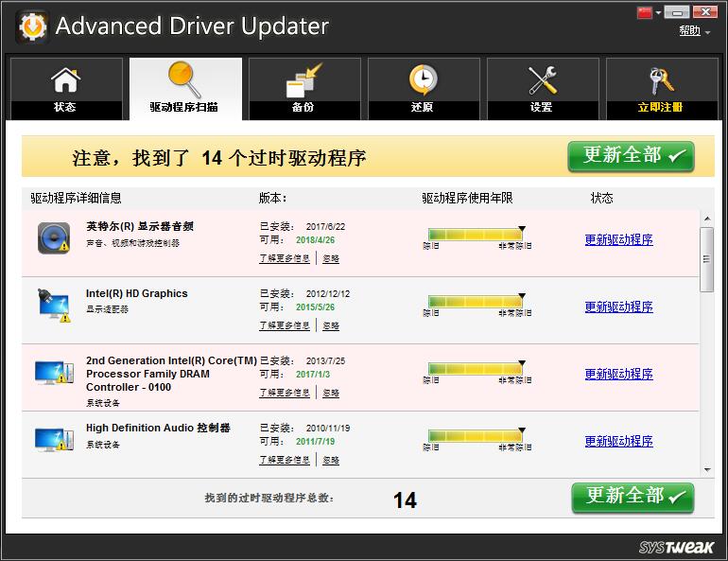Open the 备份 backup folders icon
This screenshot has height=561, width=728.
point(303,80)
